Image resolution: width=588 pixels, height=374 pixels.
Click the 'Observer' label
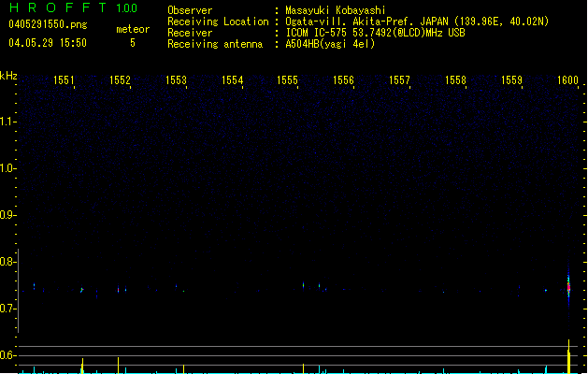tap(190, 10)
